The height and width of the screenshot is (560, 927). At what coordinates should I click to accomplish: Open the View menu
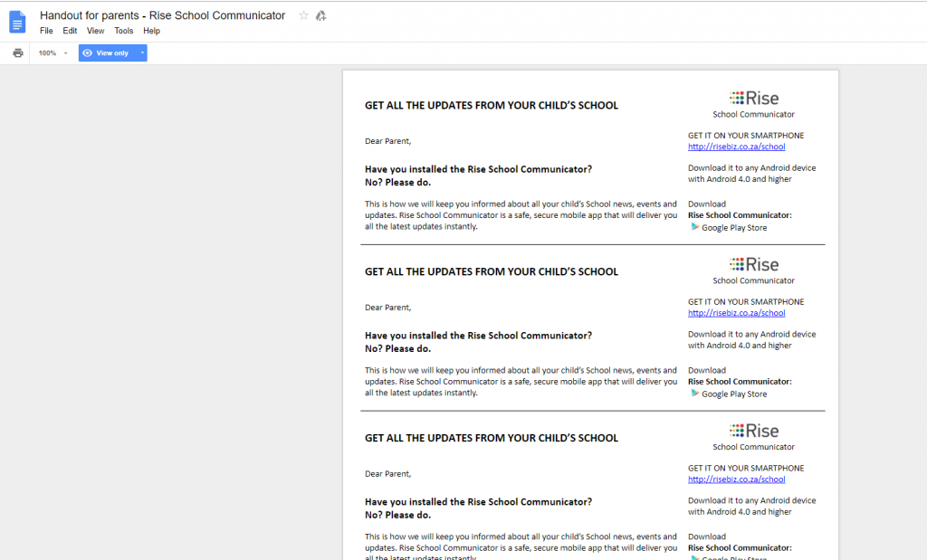[x=95, y=31]
